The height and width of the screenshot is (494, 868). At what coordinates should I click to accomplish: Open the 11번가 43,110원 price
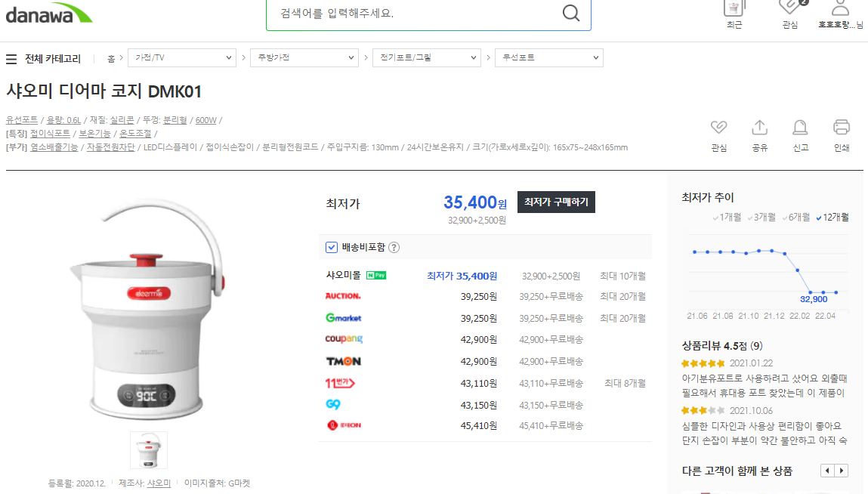click(x=479, y=383)
